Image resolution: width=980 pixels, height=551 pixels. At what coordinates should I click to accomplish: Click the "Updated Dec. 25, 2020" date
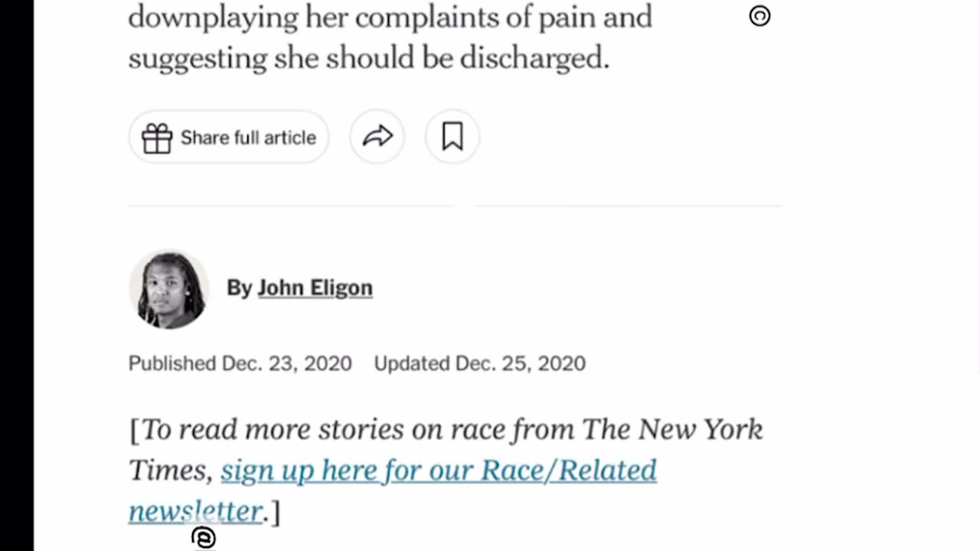[479, 363]
